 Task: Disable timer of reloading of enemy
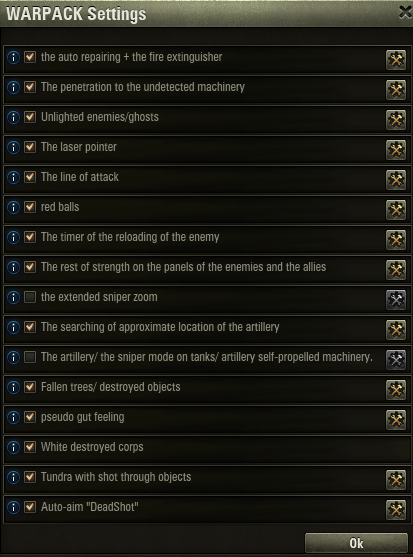(30, 237)
